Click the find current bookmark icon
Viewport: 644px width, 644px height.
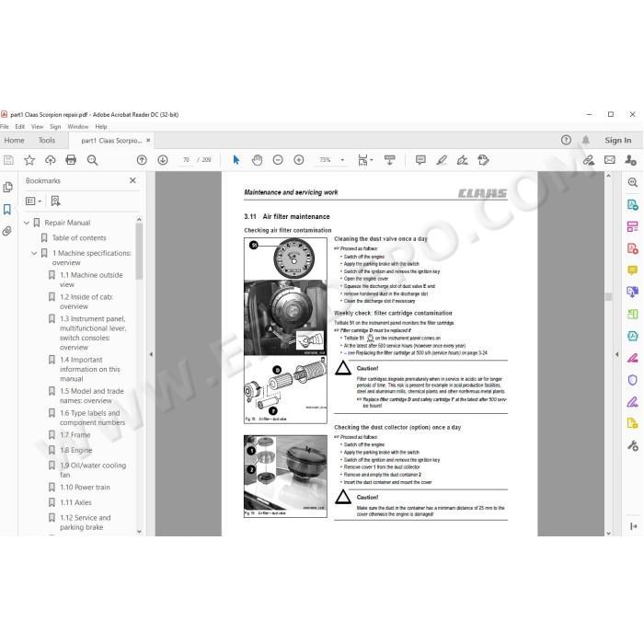55,201
